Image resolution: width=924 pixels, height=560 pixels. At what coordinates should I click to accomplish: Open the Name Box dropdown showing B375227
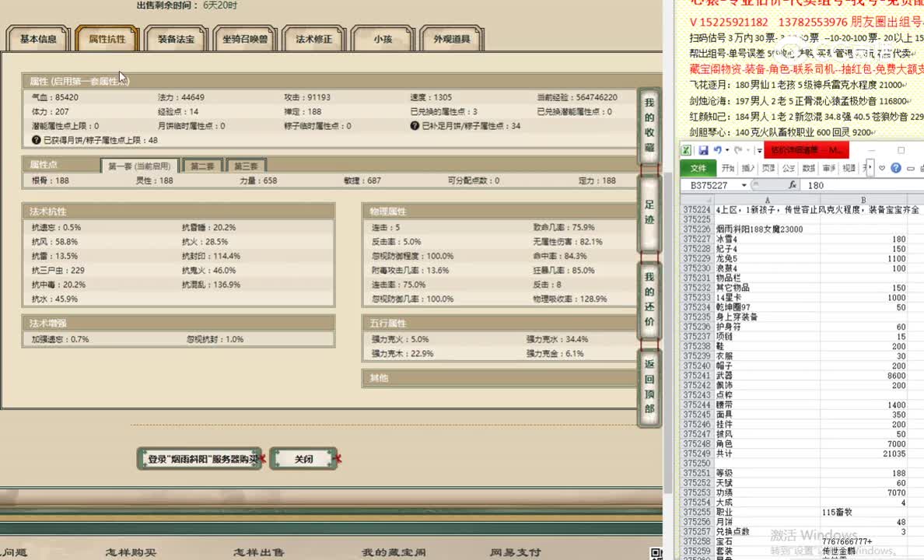[x=744, y=185]
